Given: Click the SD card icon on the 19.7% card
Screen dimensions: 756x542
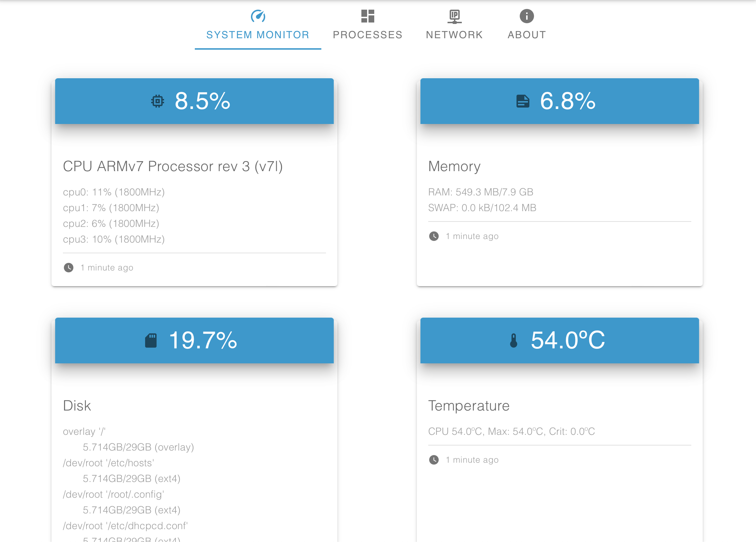Looking at the screenshot, I should click(152, 340).
